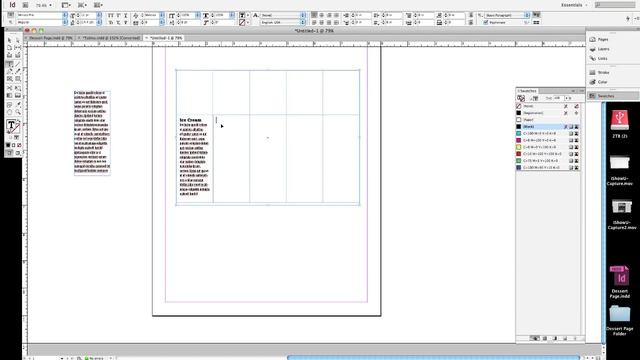This screenshot has width=640, height=360.
Task: Toggle Paragraph Formatting Controls button
Action: coord(11,22)
